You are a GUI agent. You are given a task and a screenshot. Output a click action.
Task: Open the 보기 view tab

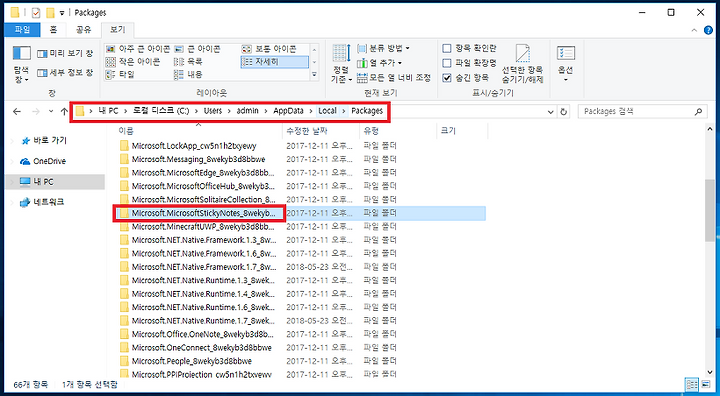pos(117,29)
